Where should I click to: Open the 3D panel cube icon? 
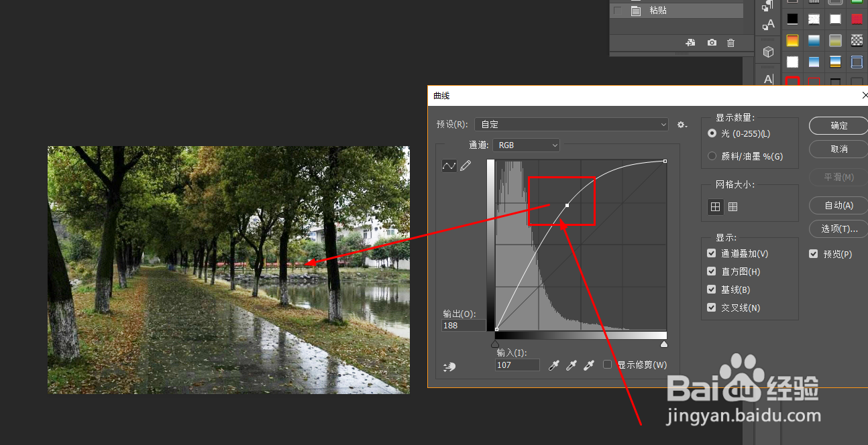point(769,52)
